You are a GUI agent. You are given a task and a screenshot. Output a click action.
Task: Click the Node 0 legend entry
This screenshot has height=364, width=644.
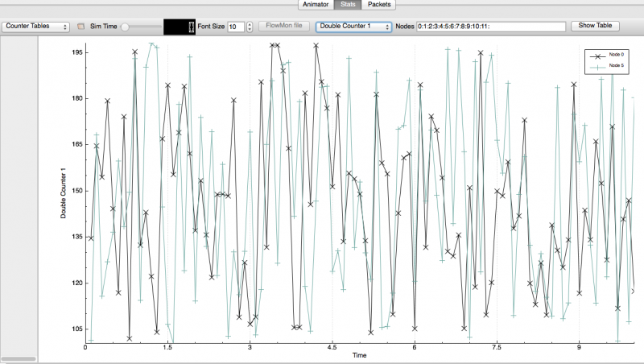tap(607, 55)
